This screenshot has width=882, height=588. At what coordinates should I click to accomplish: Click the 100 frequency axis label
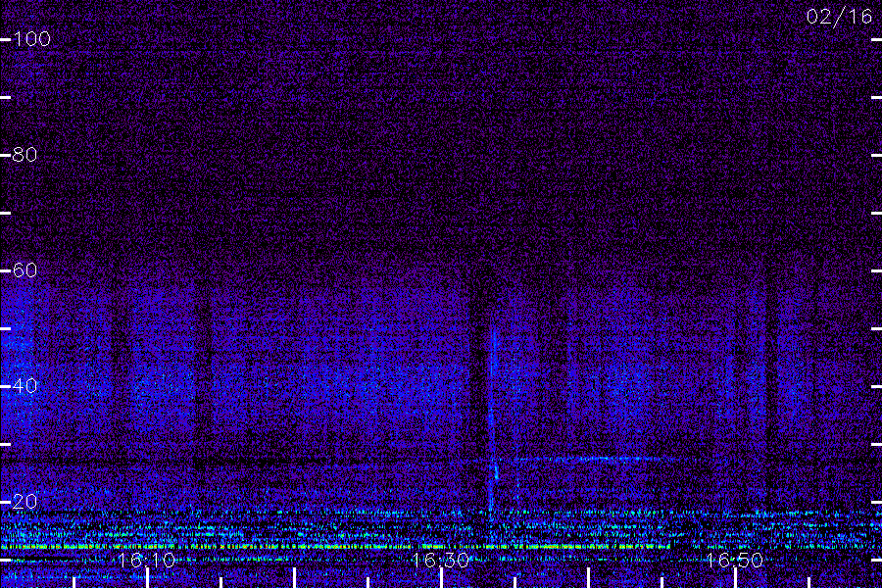(32, 39)
